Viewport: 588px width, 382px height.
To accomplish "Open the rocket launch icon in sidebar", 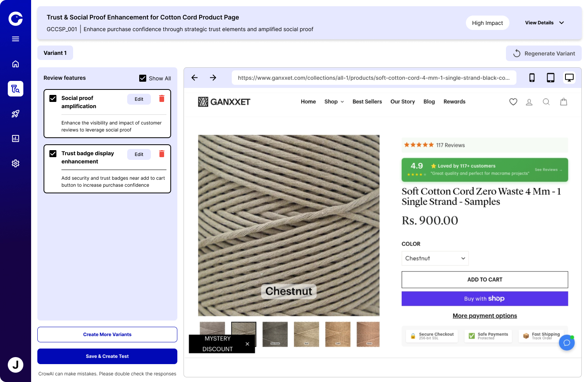I will 16,114.
